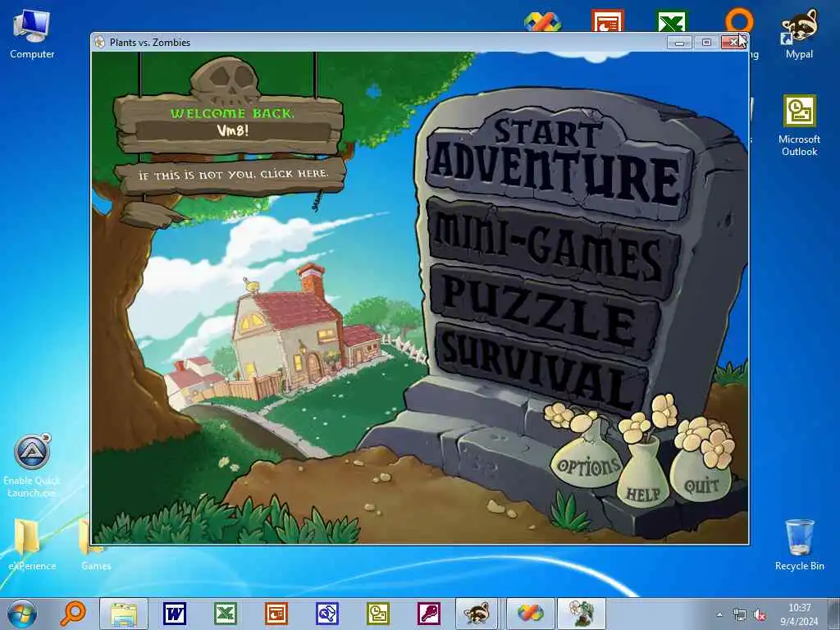Select the Puzzle mode slab
The width and height of the screenshot is (840, 630).
(546, 311)
